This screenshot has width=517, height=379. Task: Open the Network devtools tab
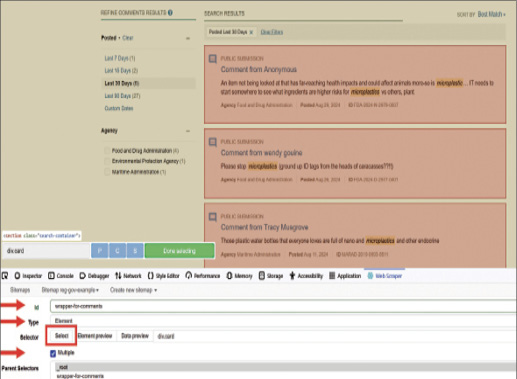128,276
